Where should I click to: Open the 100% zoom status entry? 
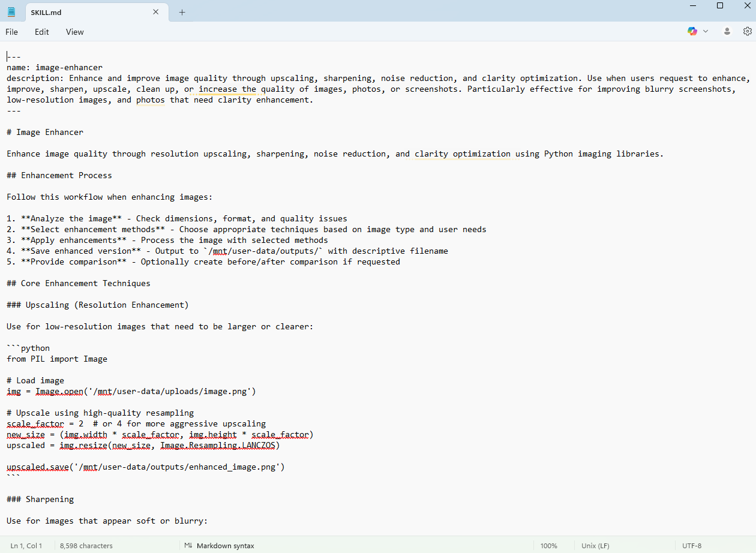pyautogui.click(x=549, y=546)
